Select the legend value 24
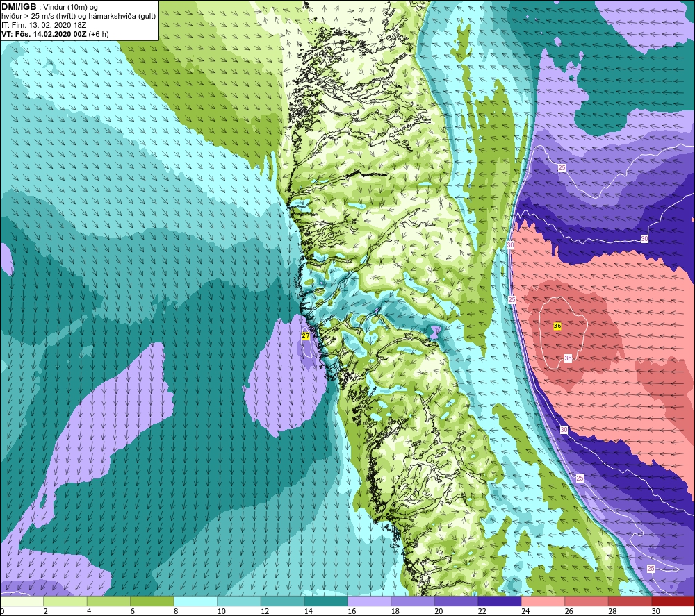The width and height of the screenshot is (695, 616). 525,611
